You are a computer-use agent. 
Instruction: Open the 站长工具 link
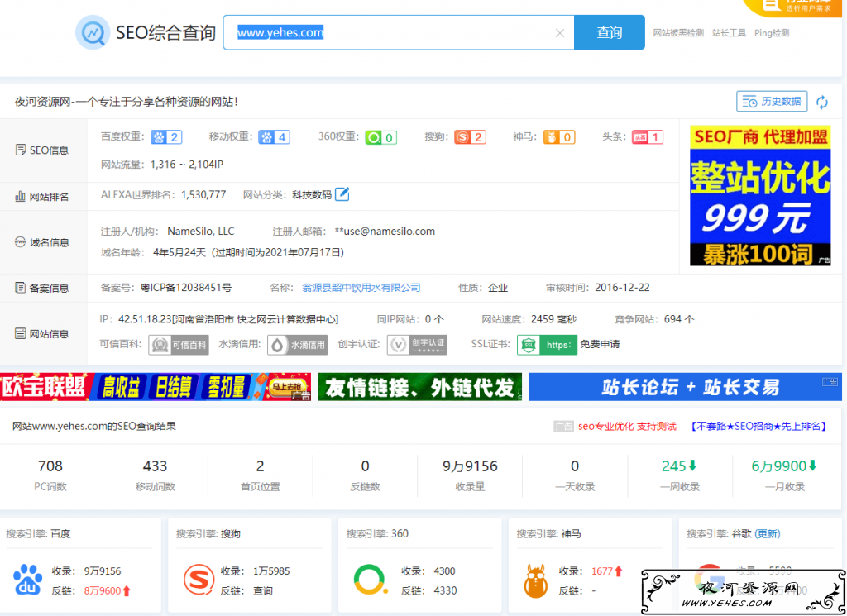[x=729, y=33]
